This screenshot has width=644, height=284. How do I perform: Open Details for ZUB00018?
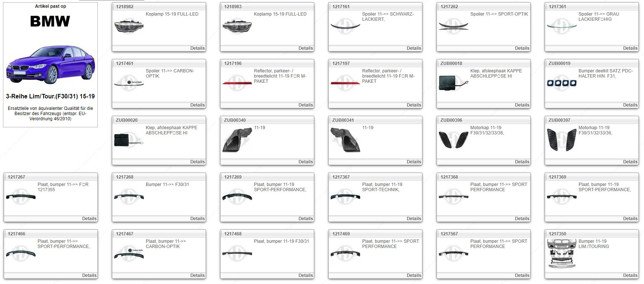522,105
